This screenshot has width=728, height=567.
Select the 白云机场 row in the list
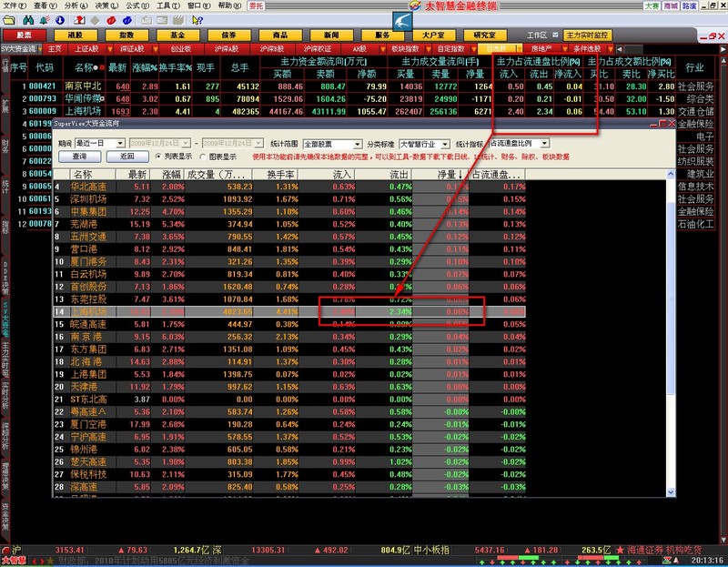pos(289,274)
